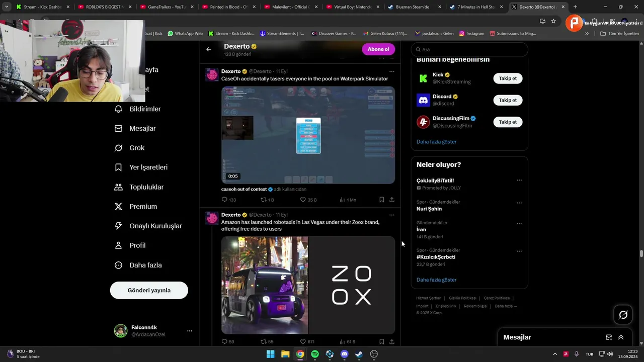Open account menu next to Falconn4k
Image resolution: width=644 pixels, height=362 pixels.
coord(190,331)
